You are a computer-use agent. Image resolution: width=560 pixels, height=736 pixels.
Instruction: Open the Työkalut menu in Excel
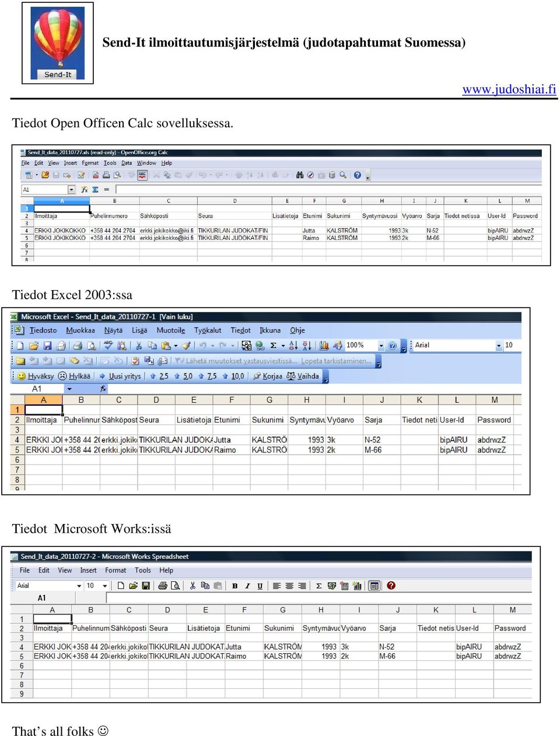click(208, 330)
